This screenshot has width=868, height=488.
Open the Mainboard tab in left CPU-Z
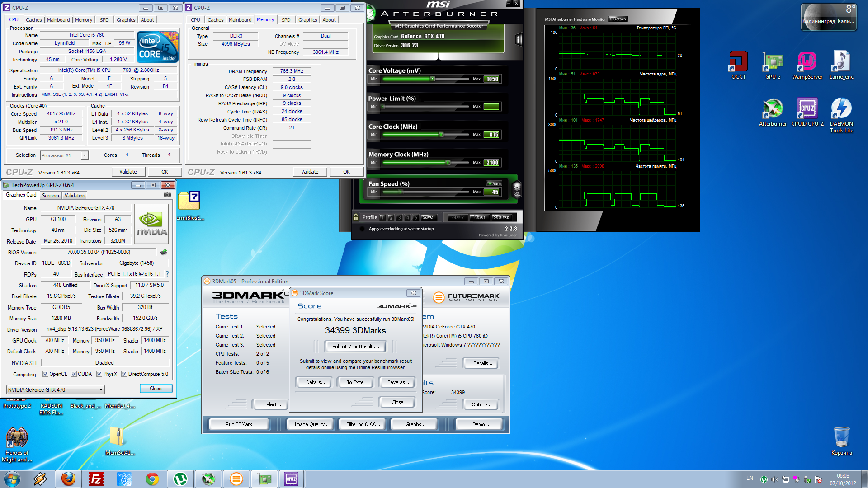pos(58,20)
